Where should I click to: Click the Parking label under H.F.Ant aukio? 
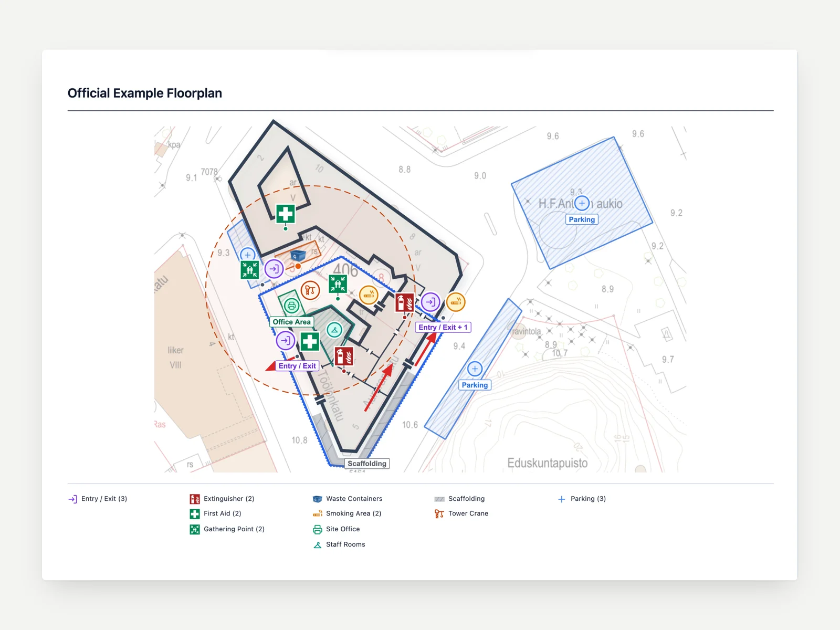tap(582, 219)
